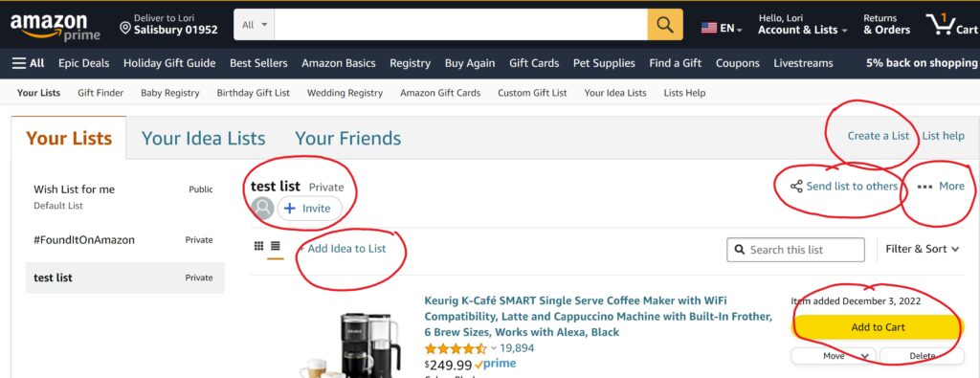Click the Deliver to Salisbury location pin

tap(125, 29)
